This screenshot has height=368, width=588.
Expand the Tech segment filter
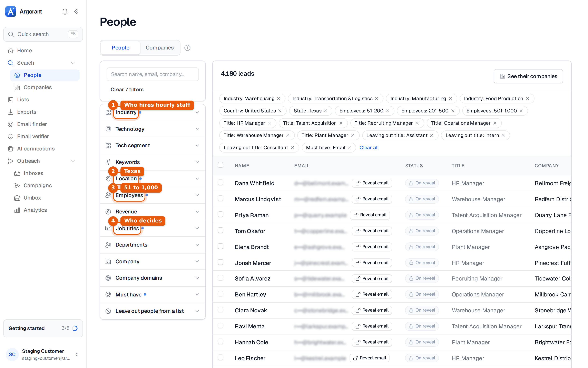tap(153, 145)
